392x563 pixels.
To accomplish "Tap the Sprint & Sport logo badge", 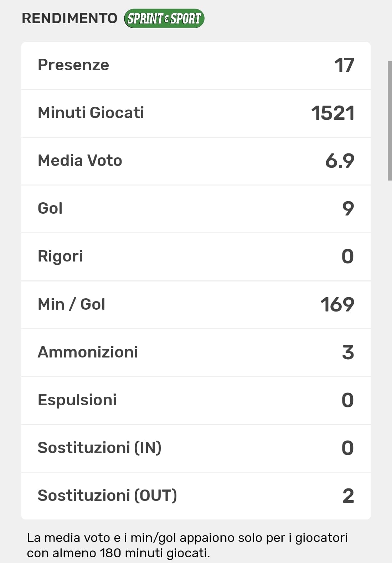I will [x=164, y=19].
